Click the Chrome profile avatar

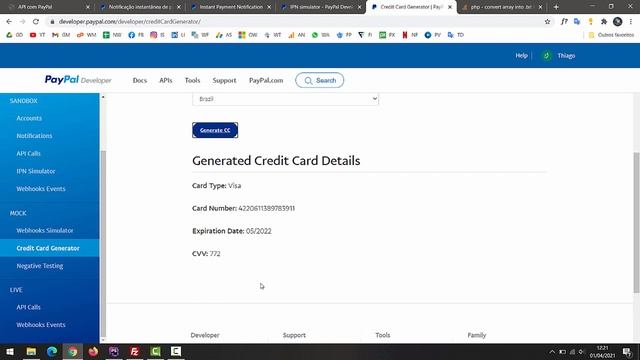(618, 22)
